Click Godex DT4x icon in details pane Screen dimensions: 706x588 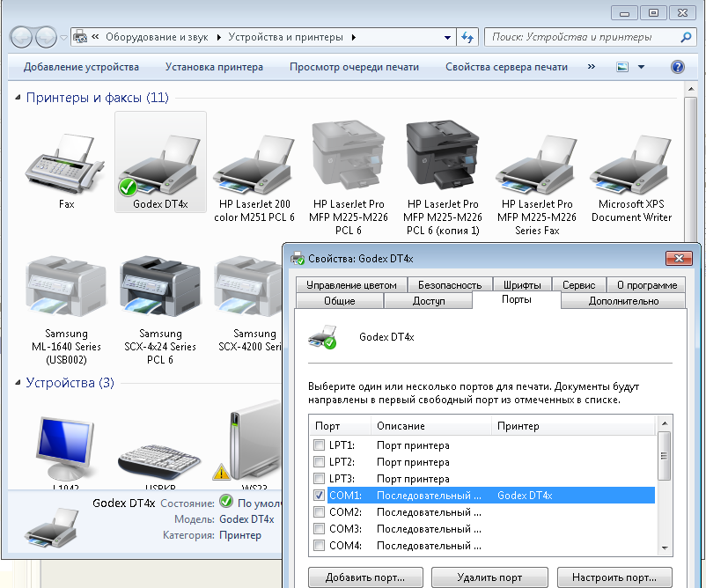click(x=51, y=526)
